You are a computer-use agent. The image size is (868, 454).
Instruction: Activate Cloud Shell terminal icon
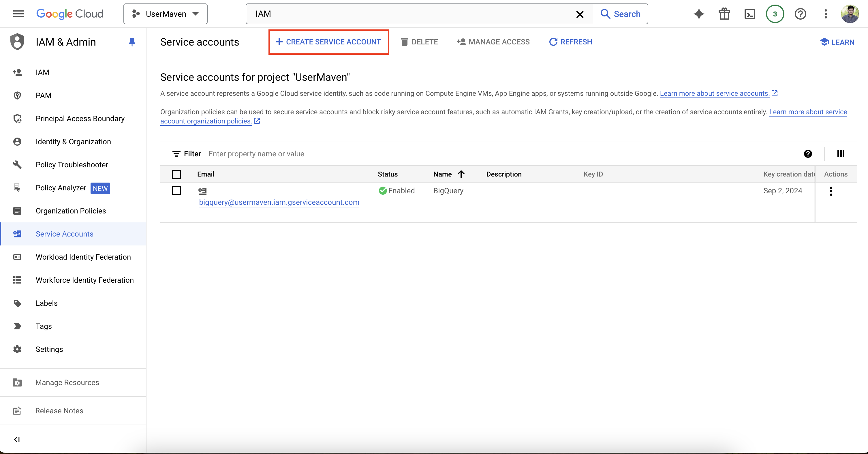coord(749,14)
